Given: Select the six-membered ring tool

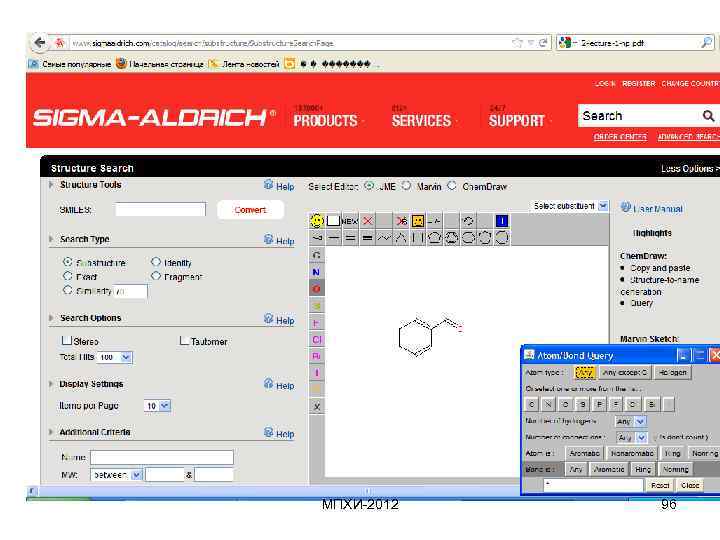Looking at the screenshot, I should point(468,237).
